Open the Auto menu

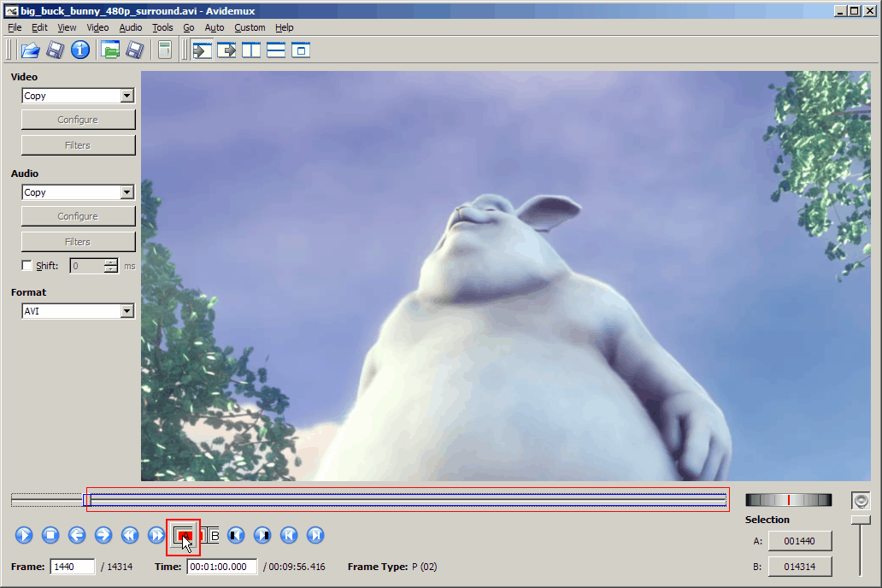215,27
